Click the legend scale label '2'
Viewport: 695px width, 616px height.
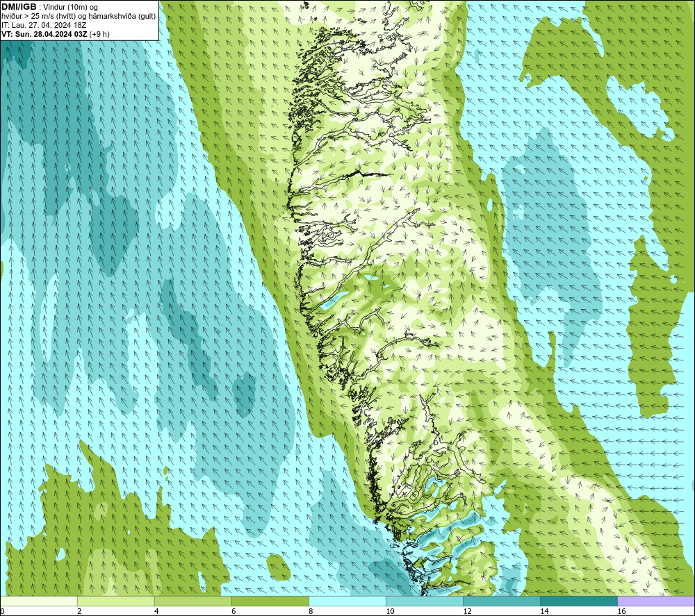(x=79, y=611)
